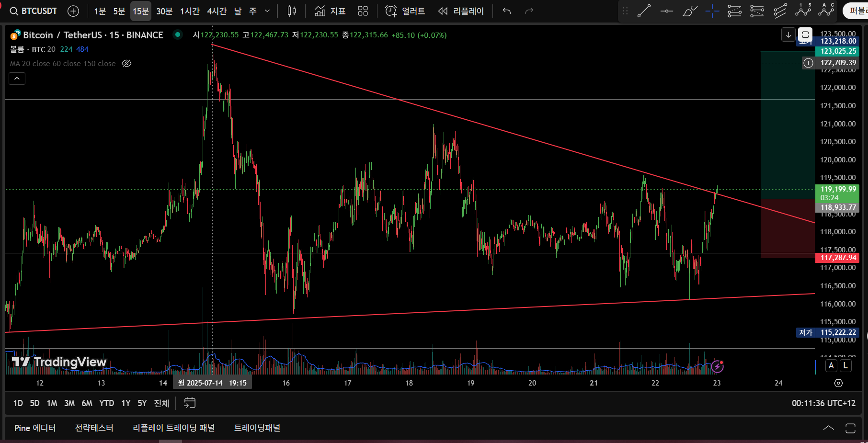
Task: Choose the parallel channel drawing tool
Action: [780, 11]
